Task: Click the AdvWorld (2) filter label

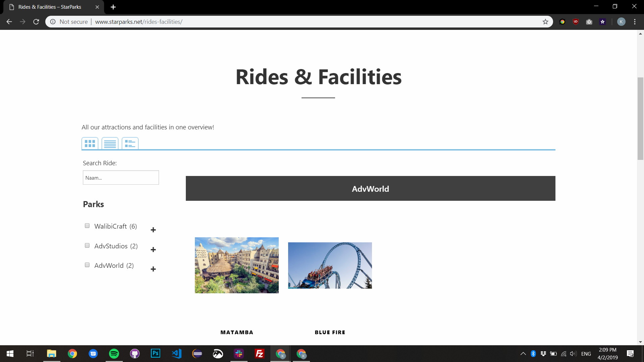Action: 114,265
